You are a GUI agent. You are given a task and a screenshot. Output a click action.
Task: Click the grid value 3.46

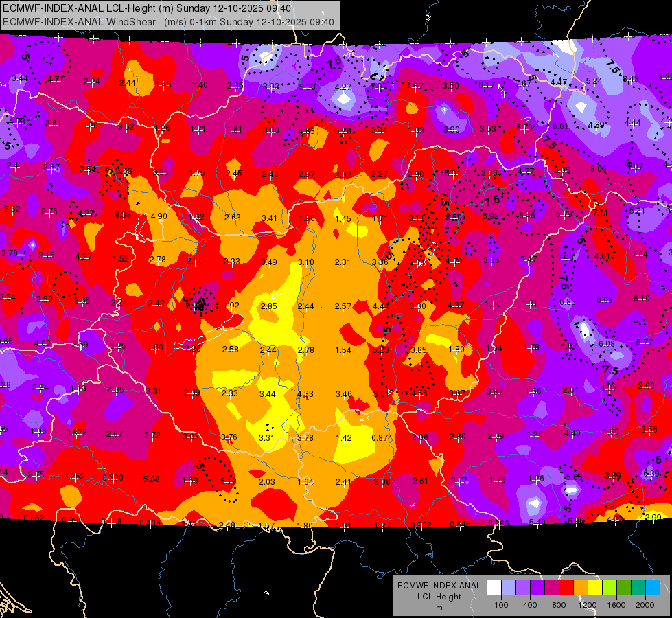344,393
